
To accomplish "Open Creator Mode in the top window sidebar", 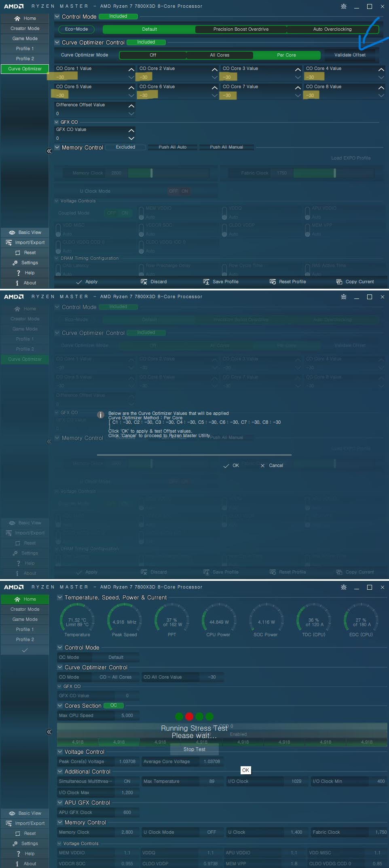I will click(x=25, y=28).
